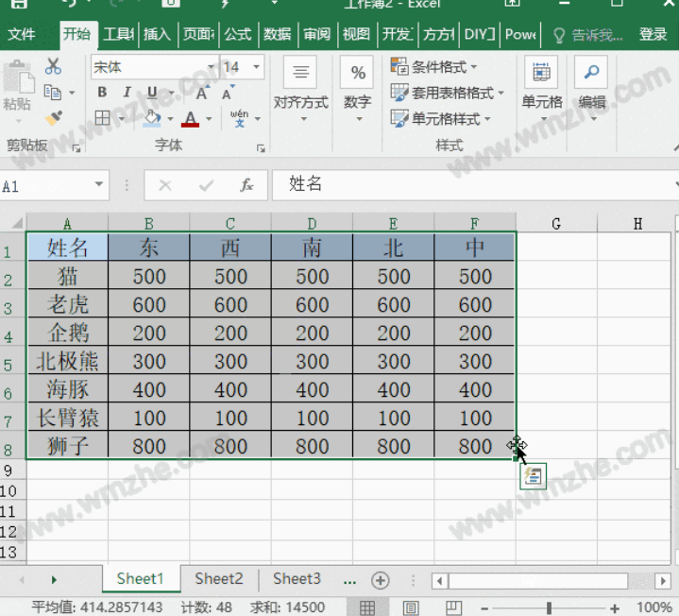Image resolution: width=679 pixels, height=616 pixels.
Task: Open the Name Box dropdown arrow
Action: pyautogui.click(x=99, y=184)
